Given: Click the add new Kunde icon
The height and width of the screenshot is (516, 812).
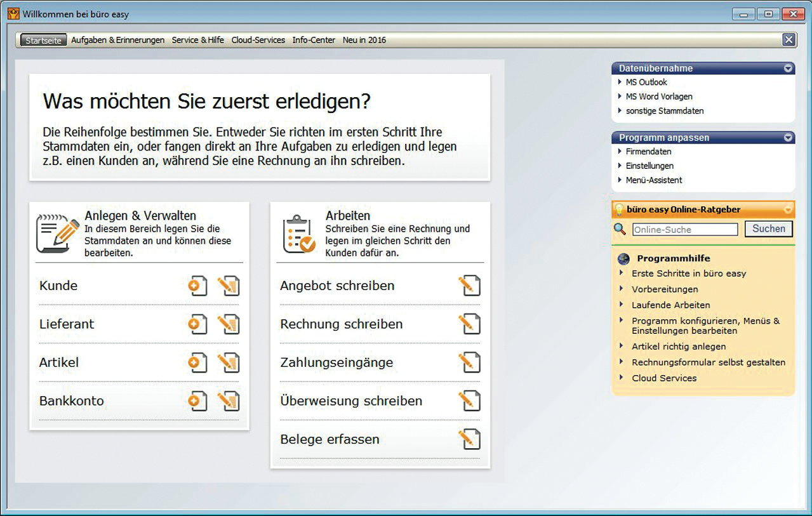Looking at the screenshot, I should point(197,286).
